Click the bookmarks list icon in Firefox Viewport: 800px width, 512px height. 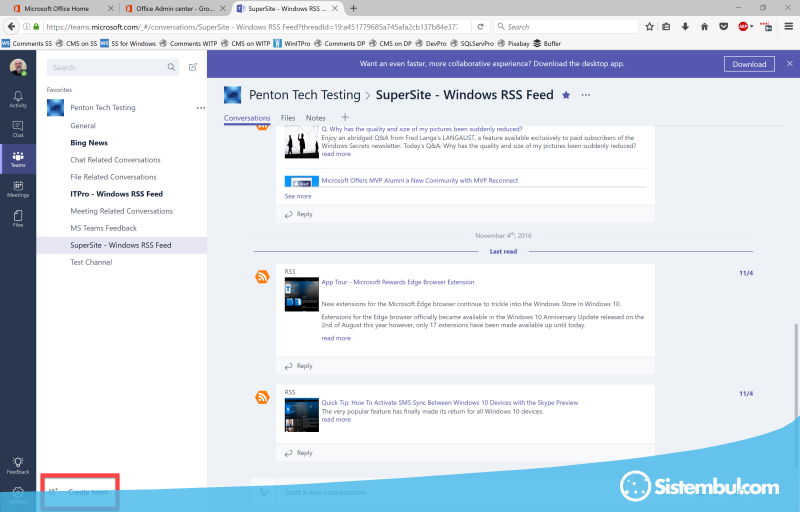tap(666, 27)
